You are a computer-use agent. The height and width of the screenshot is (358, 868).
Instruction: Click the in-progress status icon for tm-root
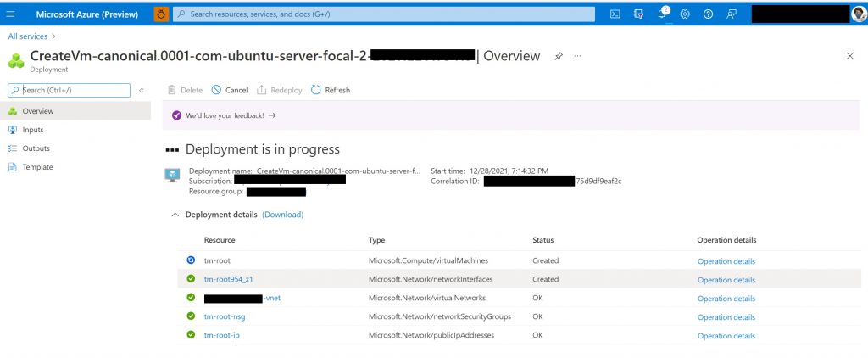pos(191,260)
